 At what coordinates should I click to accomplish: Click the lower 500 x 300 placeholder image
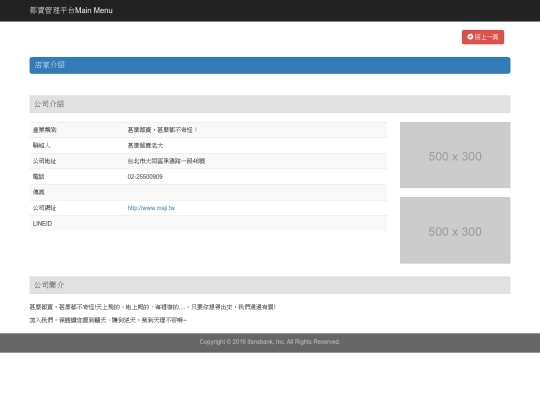455,230
